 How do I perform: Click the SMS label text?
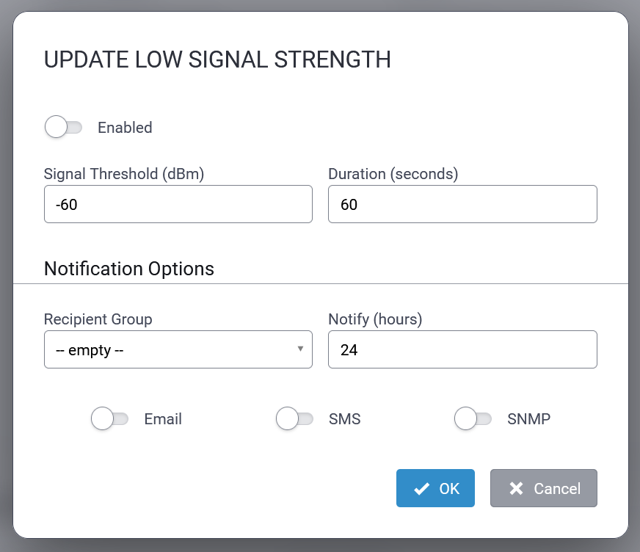[345, 419]
